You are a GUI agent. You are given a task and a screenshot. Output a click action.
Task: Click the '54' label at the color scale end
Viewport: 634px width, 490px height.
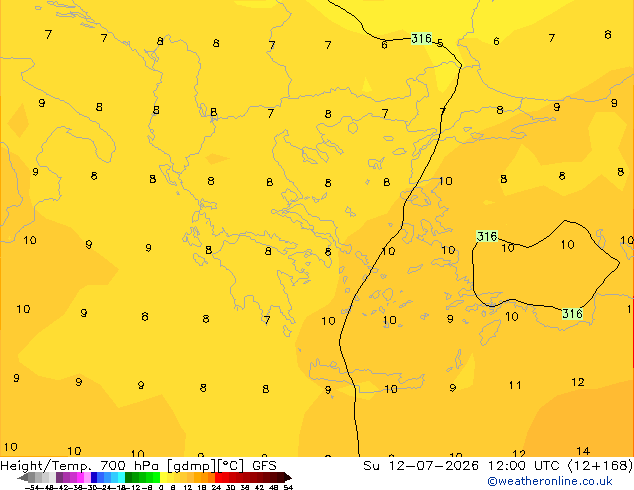click(x=288, y=487)
